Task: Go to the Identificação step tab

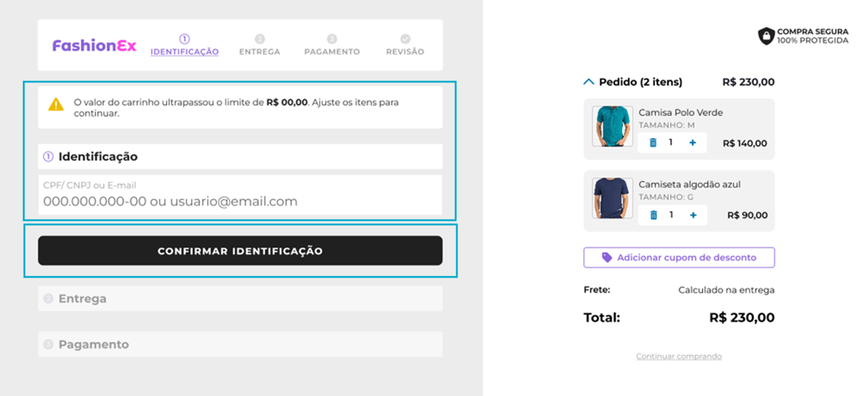Action: [184, 45]
